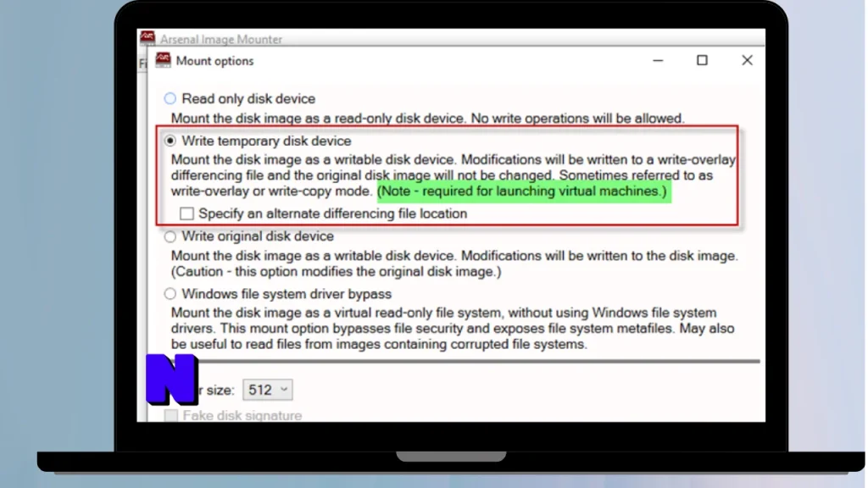Select the Read only disk device option

point(170,98)
